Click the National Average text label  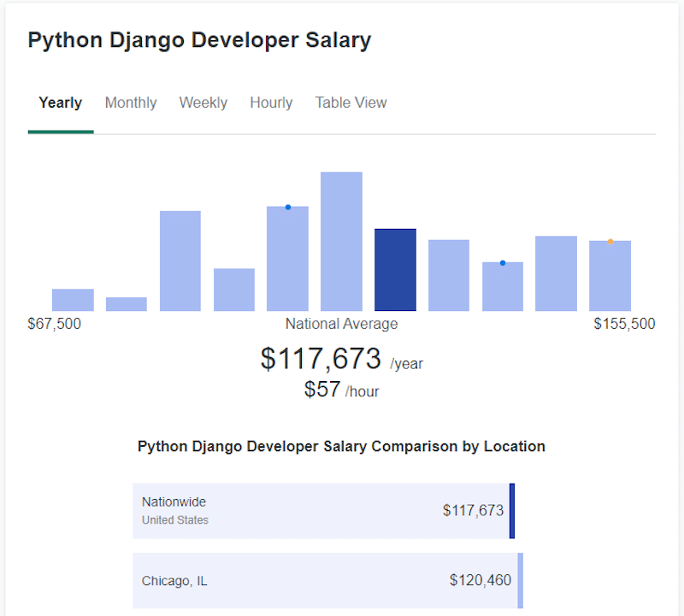tap(341, 324)
